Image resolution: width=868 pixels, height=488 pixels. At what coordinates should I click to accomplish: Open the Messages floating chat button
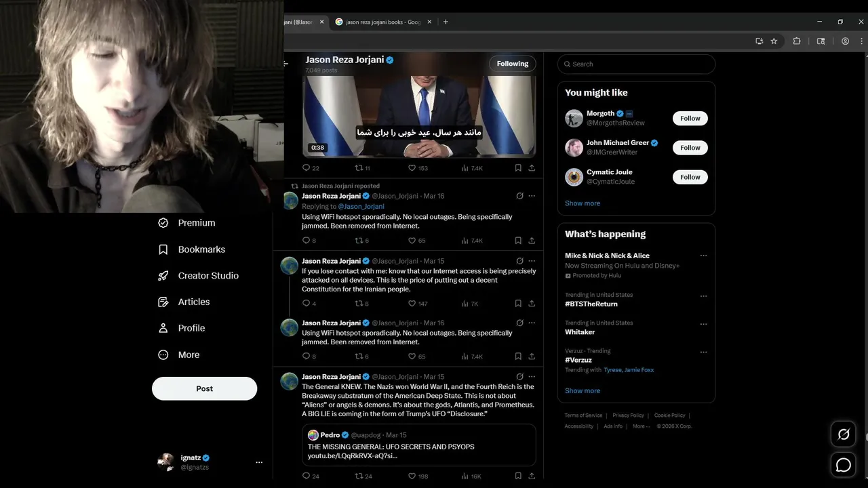pyautogui.click(x=844, y=465)
